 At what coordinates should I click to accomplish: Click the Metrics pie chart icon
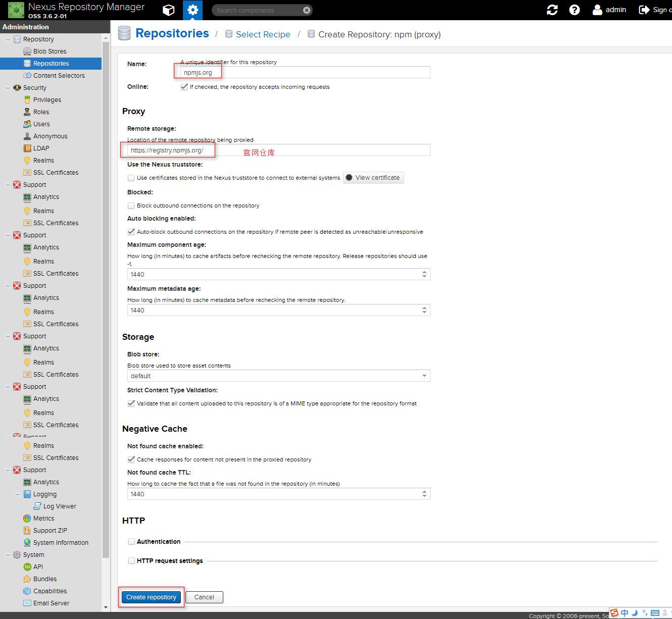pyautogui.click(x=27, y=519)
